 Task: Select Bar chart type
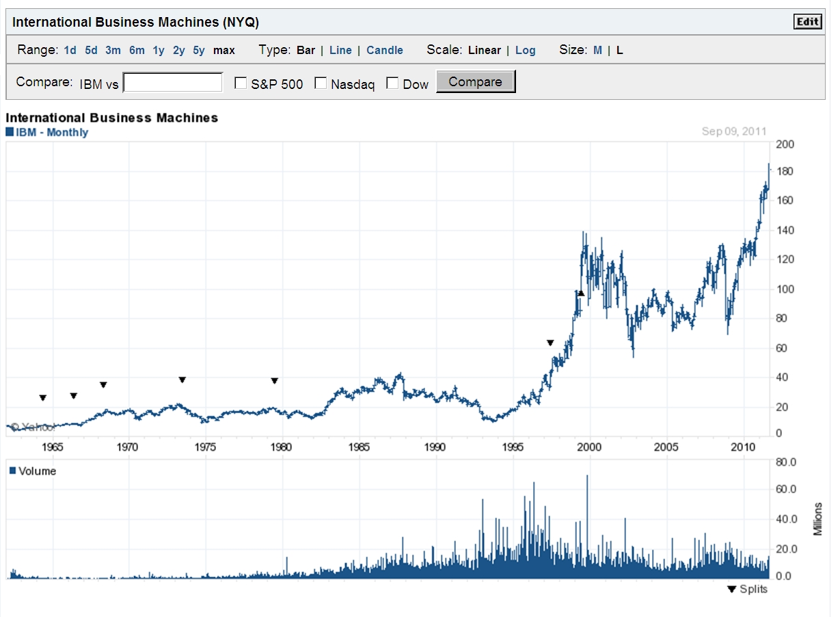pos(306,50)
